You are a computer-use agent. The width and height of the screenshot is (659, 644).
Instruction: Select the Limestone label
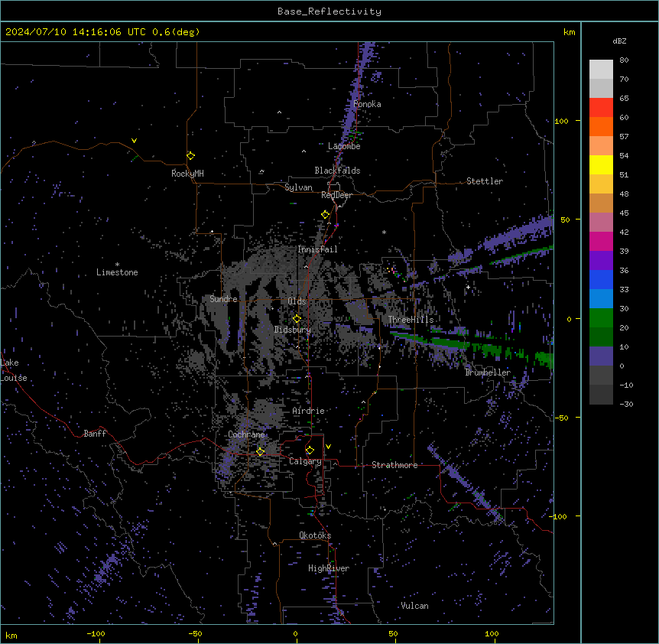[x=117, y=272]
